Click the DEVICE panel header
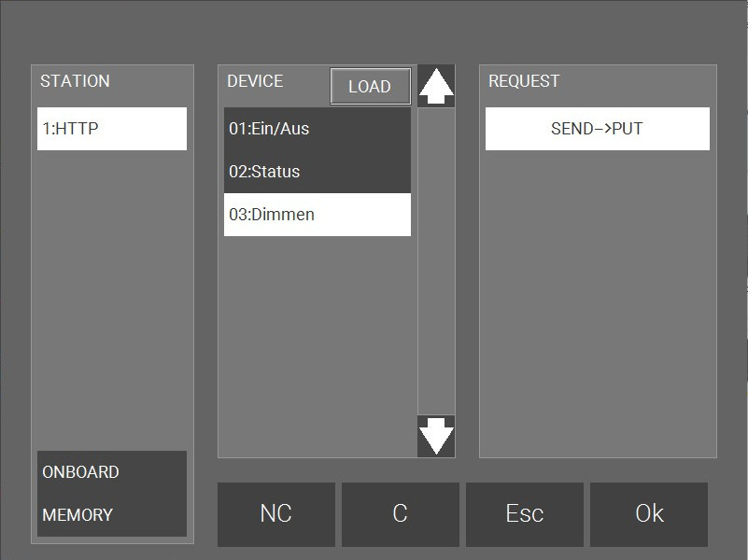The width and height of the screenshot is (748, 560). [x=255, y=81]
